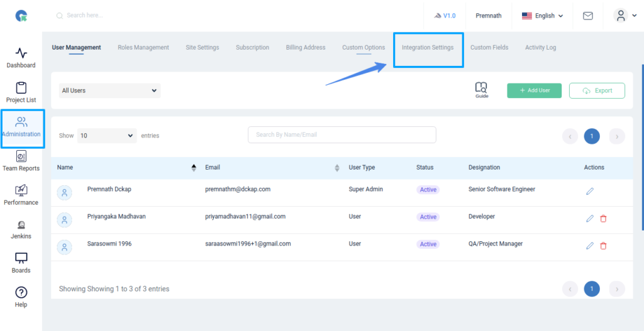Expand the user profile avatar menu

click(624, 16)
